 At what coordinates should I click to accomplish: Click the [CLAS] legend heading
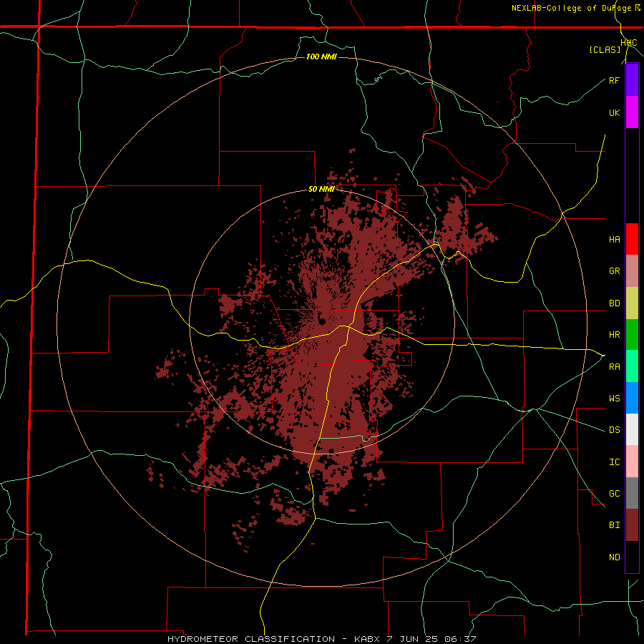pyautogui.click(x=605, y=49)
